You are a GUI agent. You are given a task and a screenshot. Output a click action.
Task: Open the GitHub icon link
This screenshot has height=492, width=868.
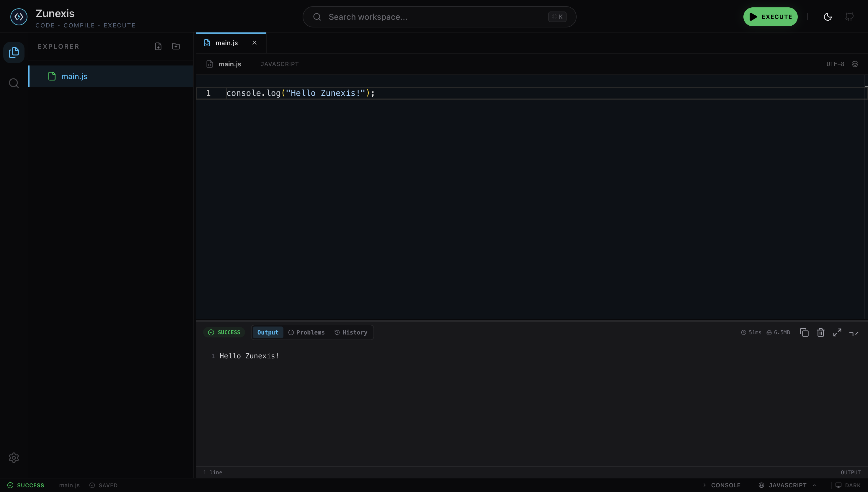849,17
